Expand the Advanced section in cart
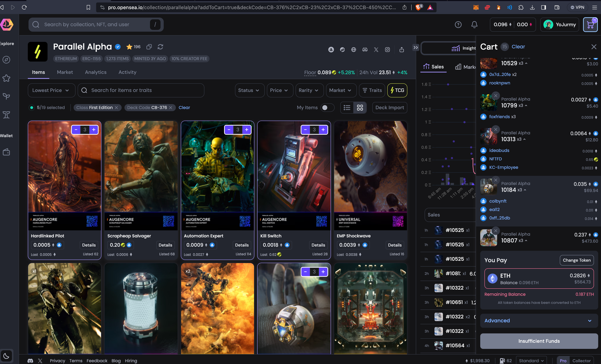Image resolution: width=601 pixels, height=364 pixels. pos(539,320)
